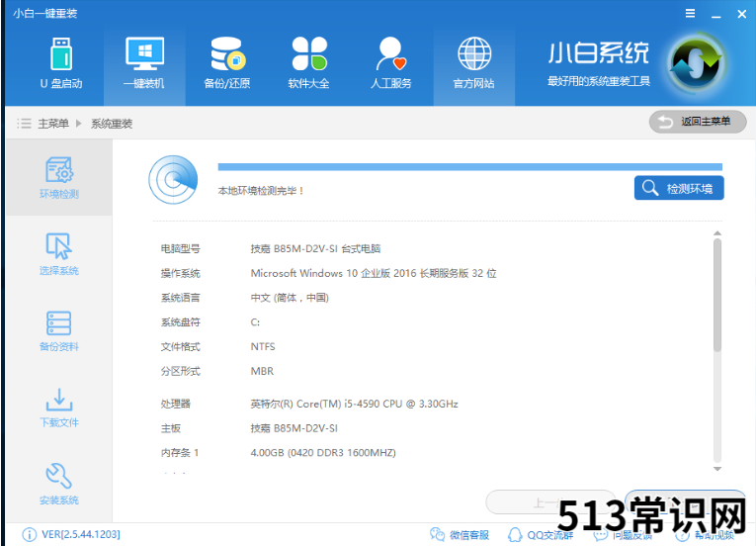
Task: Click 主菜单 breadcrumb
Action: click(x=53, y=124)
